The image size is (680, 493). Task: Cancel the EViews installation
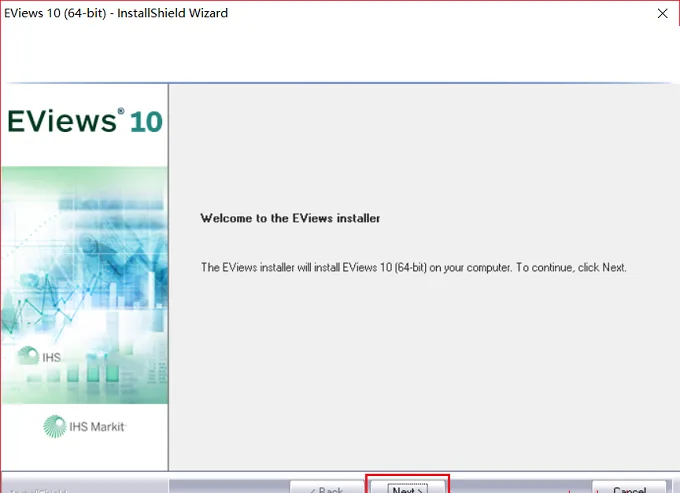tap(629, 487)
